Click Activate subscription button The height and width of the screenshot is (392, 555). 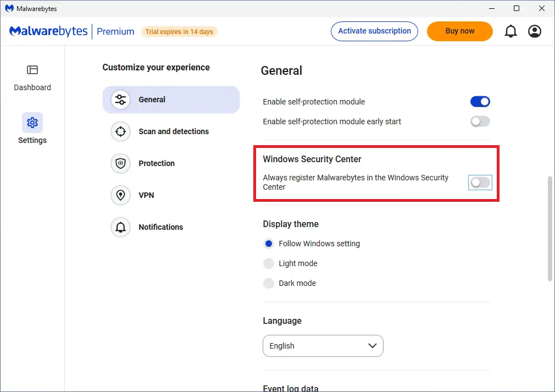[374, 31]
